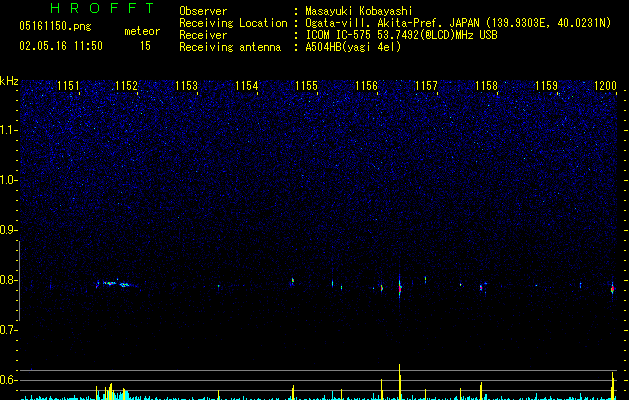Click the echo at the far right edge below 1200
This screenshot has width=629, height=400.
click(x=613, y=287)
